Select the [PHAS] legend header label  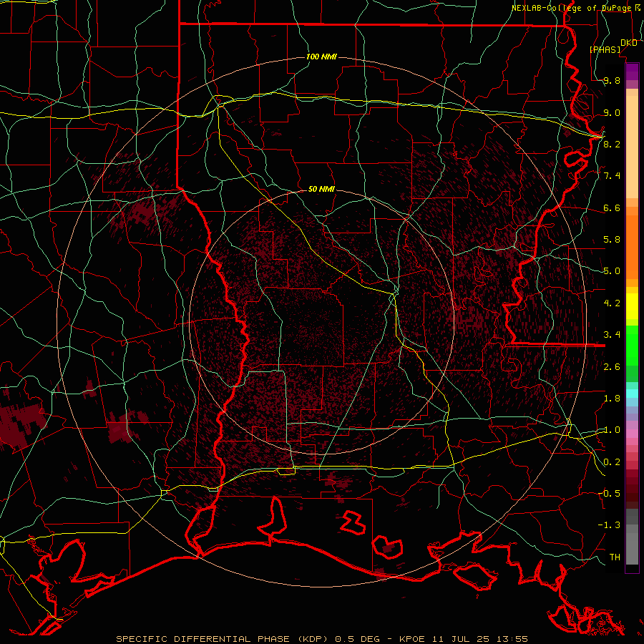tap(605, 49)
